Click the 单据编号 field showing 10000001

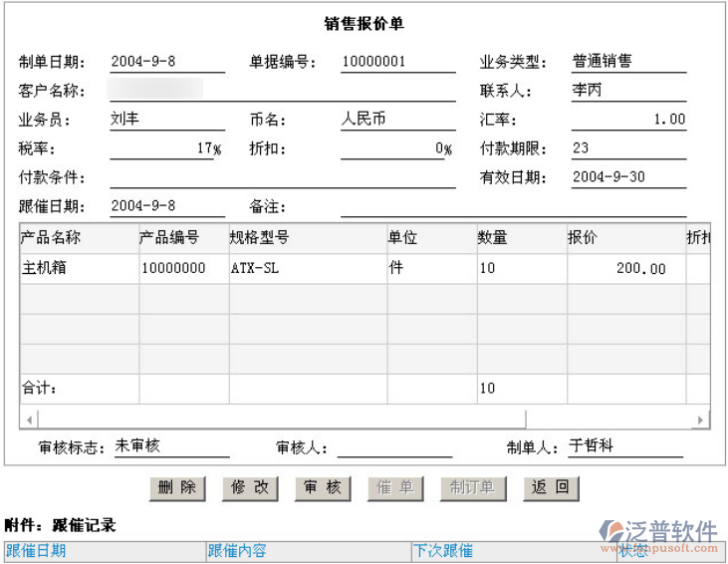click(383, 62)
